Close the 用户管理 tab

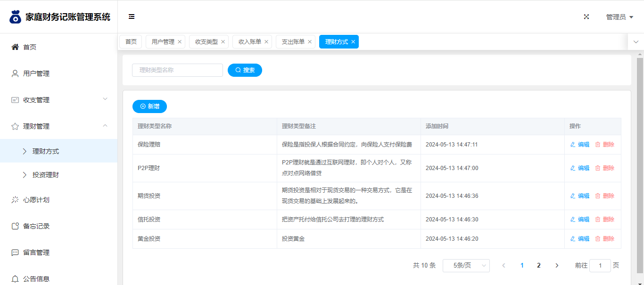pyautogui.click(x=180, y=42)
